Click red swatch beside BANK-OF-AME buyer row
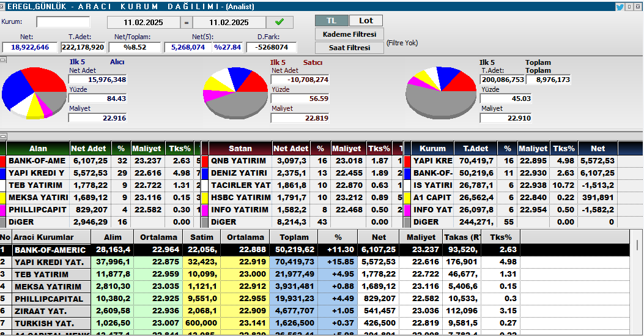644x336 pixels. tap(3, 161)
